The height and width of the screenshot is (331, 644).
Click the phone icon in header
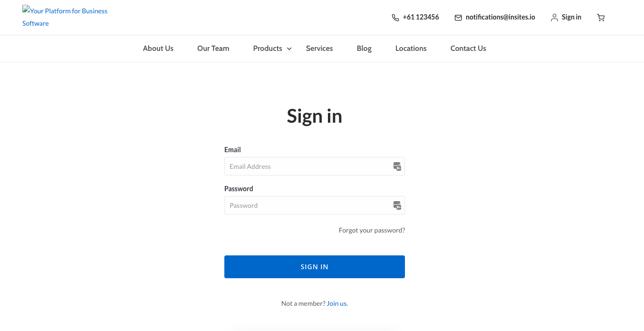(395, 18)
